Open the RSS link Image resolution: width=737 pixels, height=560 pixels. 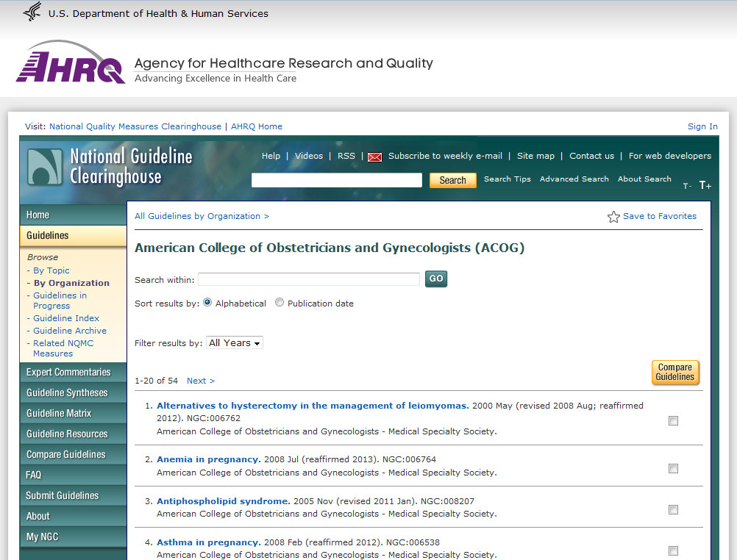coord(346,156)
